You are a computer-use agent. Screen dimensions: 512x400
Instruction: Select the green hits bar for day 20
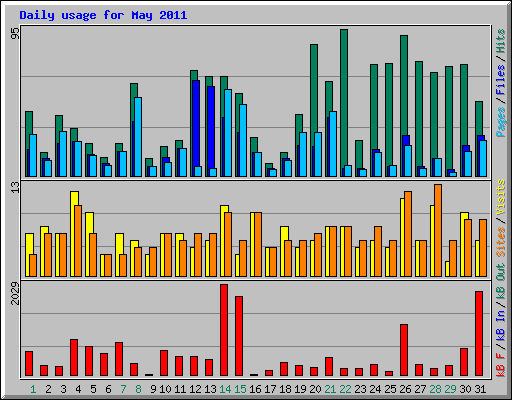point(314,88)
